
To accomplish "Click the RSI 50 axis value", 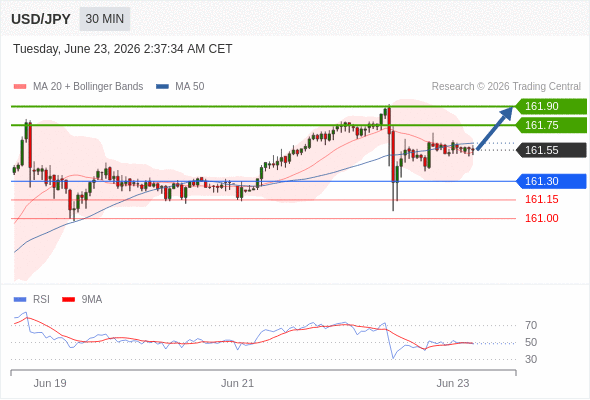I will (531, 342).
